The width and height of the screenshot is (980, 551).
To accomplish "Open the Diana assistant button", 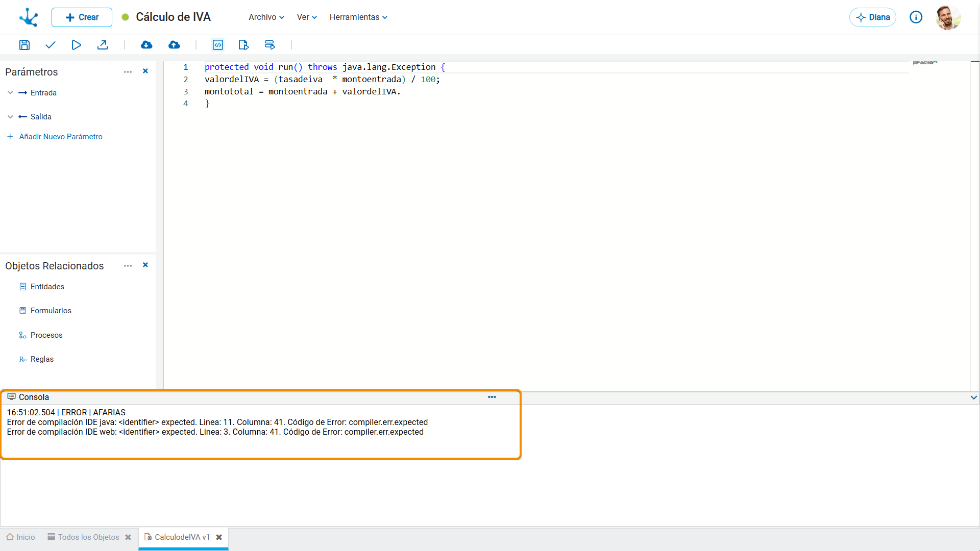I will pyautogui.click(x=873, y=17).
